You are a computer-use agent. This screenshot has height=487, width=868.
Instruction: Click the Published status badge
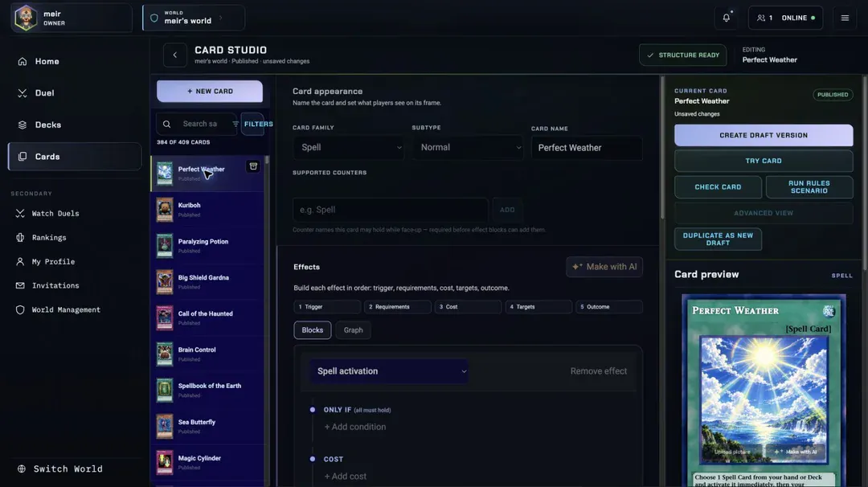[833, 95]
